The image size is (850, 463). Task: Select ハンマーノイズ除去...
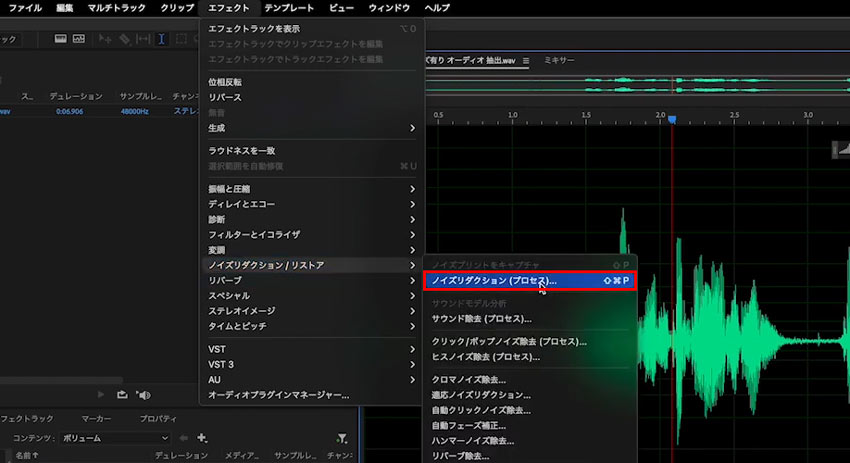(x=530, y=441)
